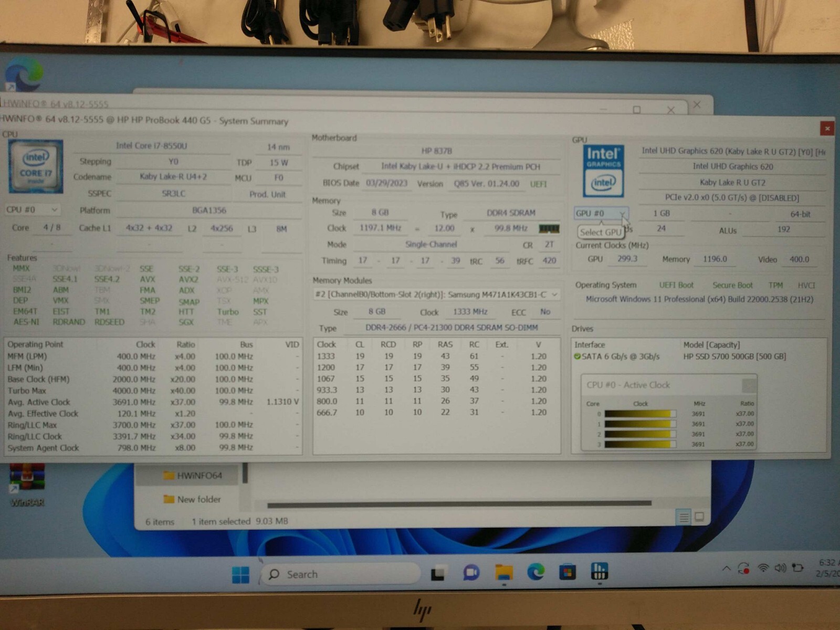This screenshot has height=630, width=840.
Task: Click the HP SSD S700 500GB drive entry
Action: point(734,356)
